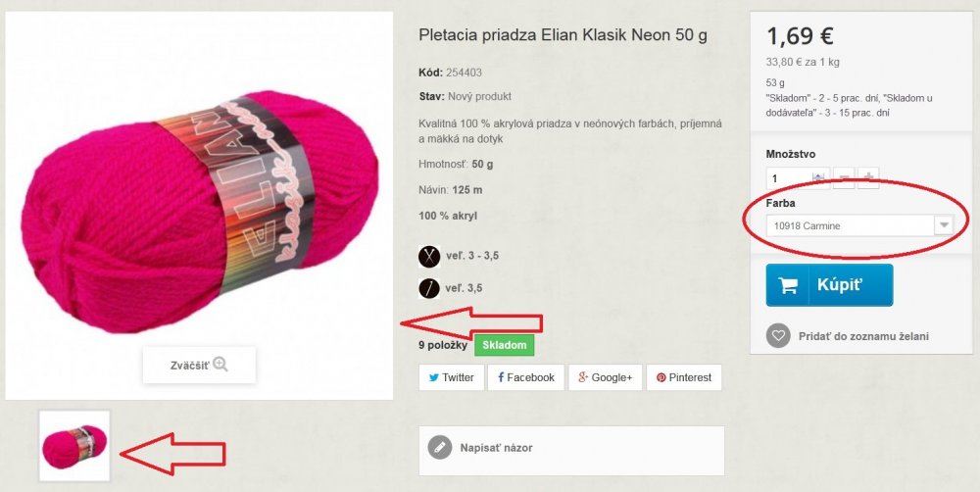This screenshot has height=492, width=980.
Task: Share the product on Google+
Action: [605, 377]
